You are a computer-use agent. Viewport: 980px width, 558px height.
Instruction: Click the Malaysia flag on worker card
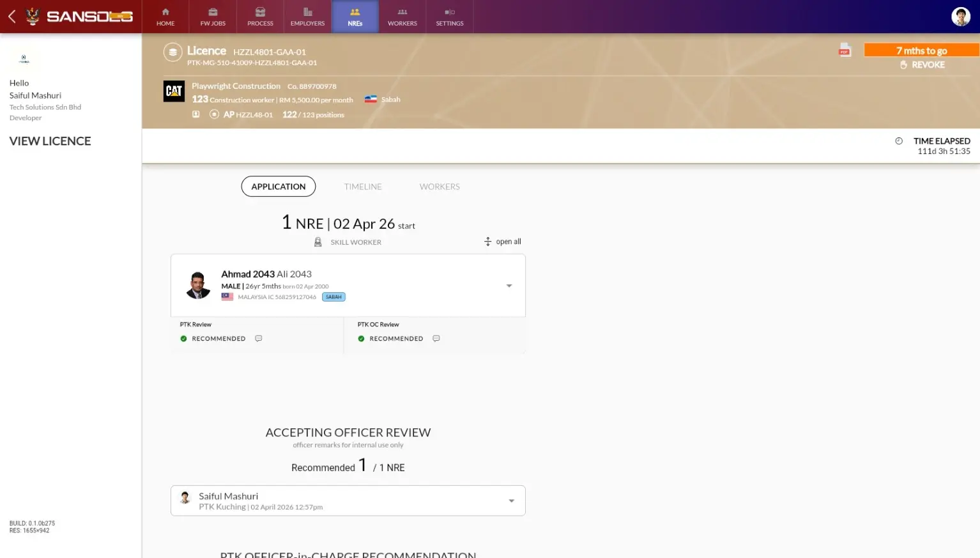click(x=227, y=297)
